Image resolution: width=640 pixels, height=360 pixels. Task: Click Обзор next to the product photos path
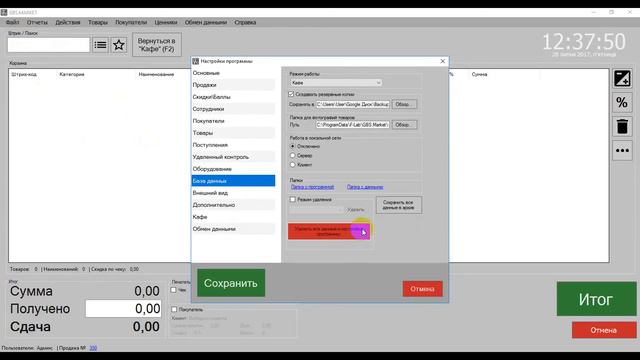(x=404, y=125)
